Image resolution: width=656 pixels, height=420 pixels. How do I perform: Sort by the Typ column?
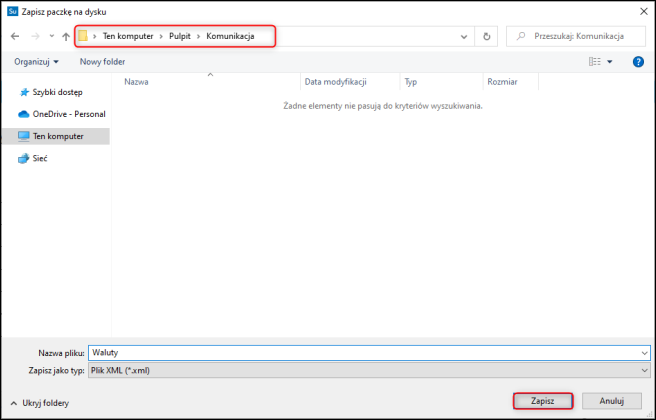(x=411, y=82)
